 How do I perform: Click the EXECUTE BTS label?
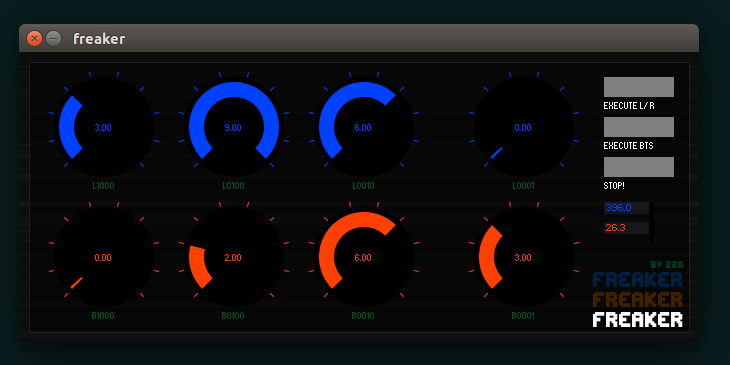tap(629, 146)
